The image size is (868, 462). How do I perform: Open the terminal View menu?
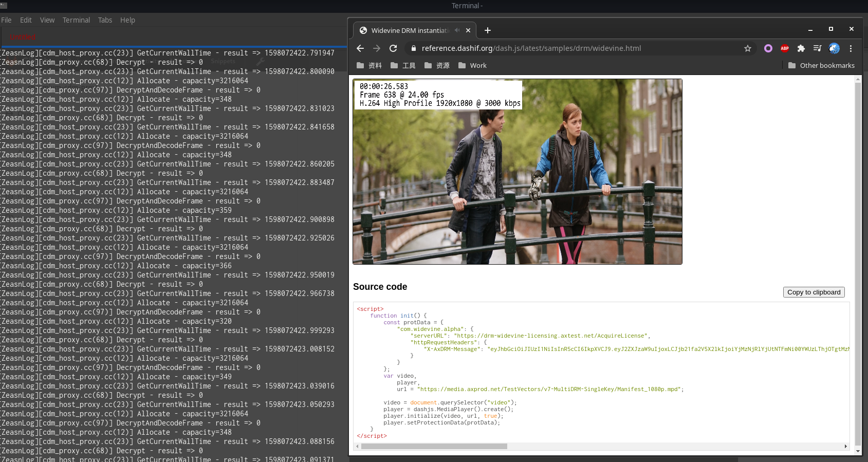click(47, 20)
